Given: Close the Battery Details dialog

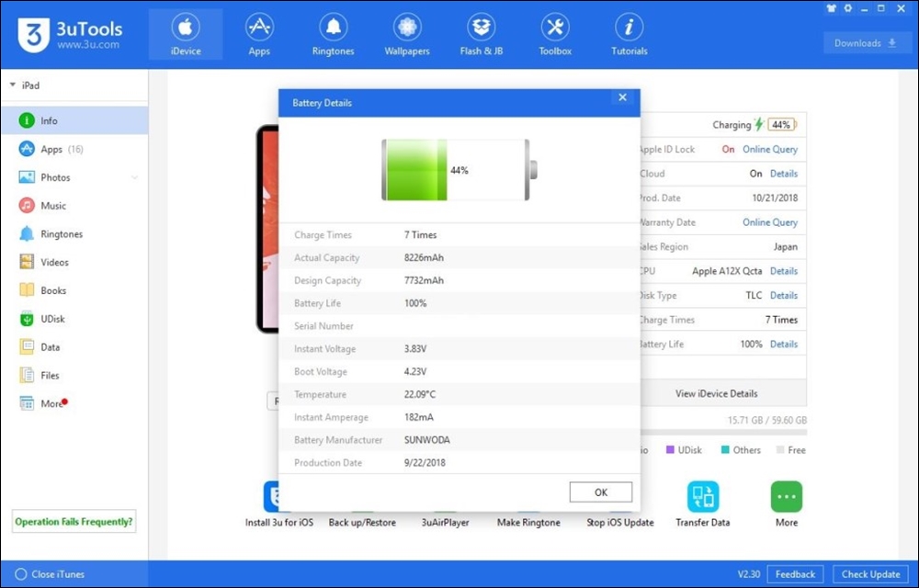Looking at the screenshot, I should (x=622, y=97).
